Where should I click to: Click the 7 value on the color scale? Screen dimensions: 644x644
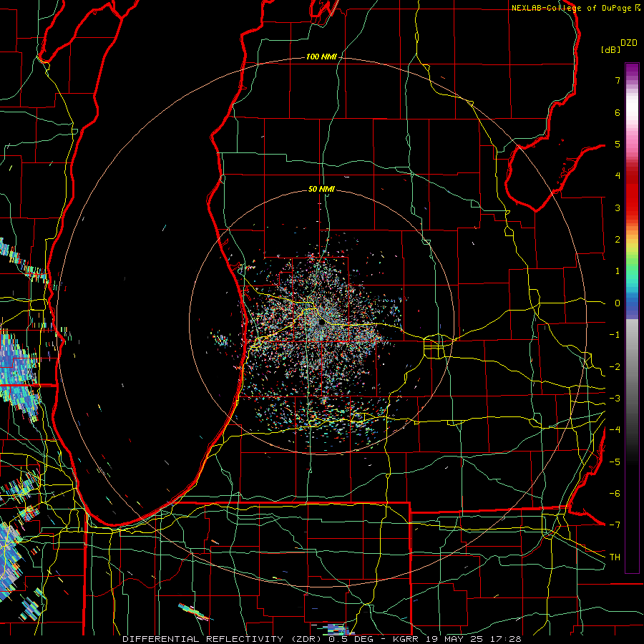coord(618,80)
